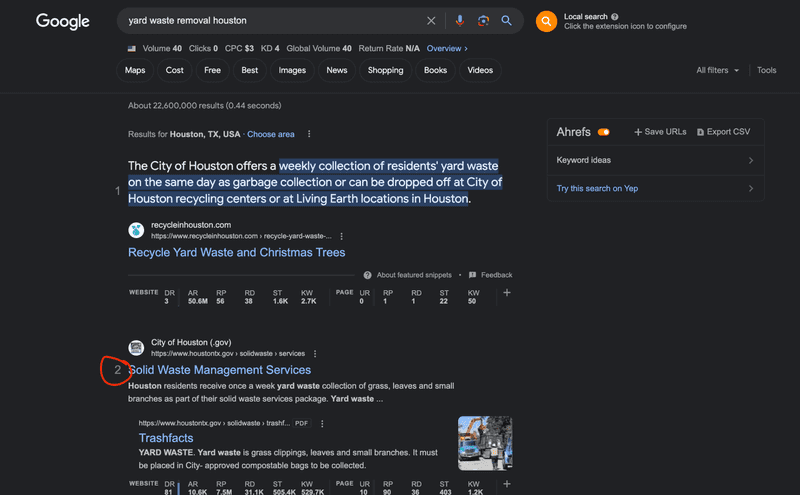Screen dimensions: 800x495
Task: Open search Tools button
Action: pyautogui.click(x=766, y=70)
